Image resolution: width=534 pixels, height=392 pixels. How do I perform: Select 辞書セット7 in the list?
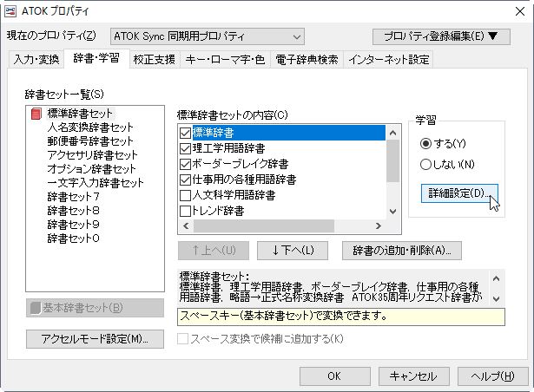tap(73, 197)
